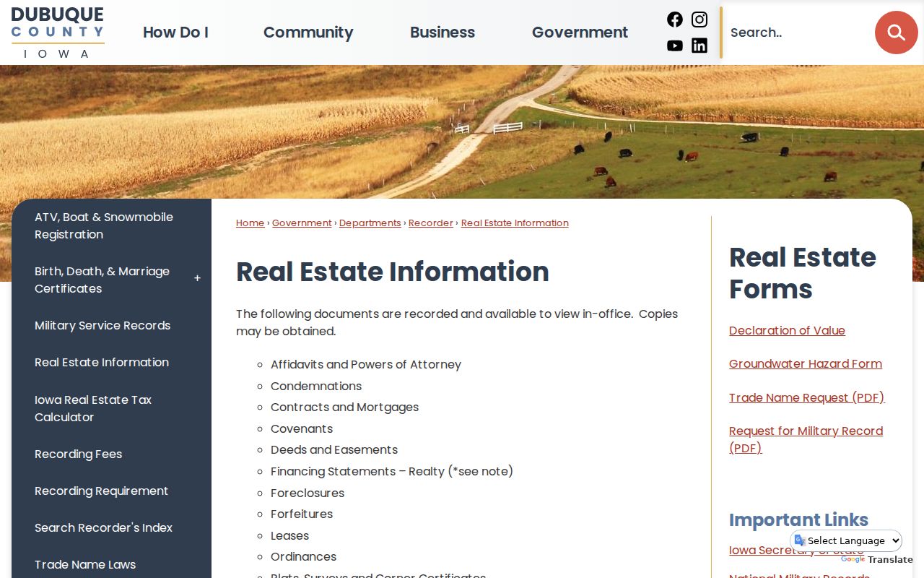Click the Departments breadcrumb link
The image size is (924, 578).
tap(370, 223)
